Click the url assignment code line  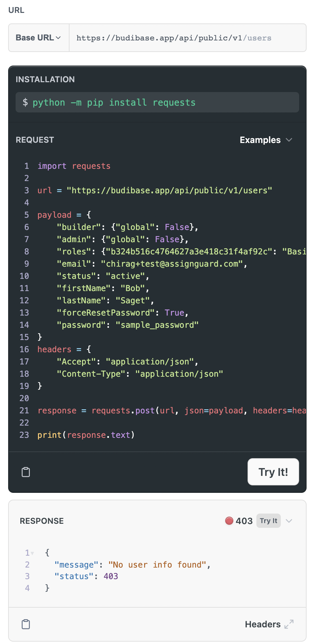click(x=155, y=191)
